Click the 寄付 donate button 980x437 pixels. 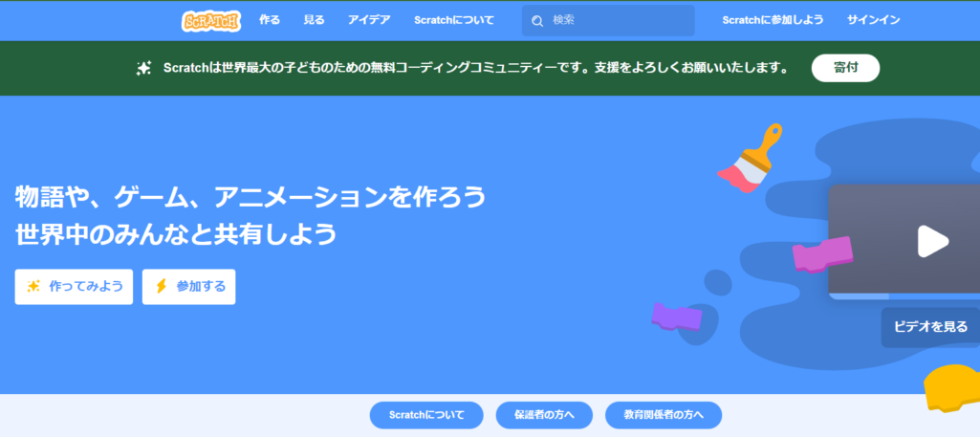pos(845,68)
